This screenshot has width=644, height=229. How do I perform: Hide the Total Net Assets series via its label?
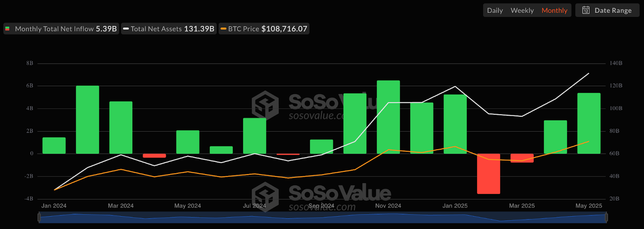coord(156,29)
